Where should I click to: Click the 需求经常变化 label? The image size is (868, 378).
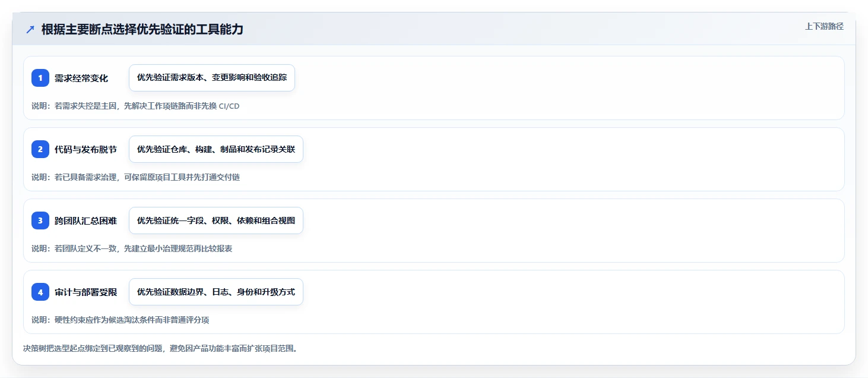[x=81, y=78]
